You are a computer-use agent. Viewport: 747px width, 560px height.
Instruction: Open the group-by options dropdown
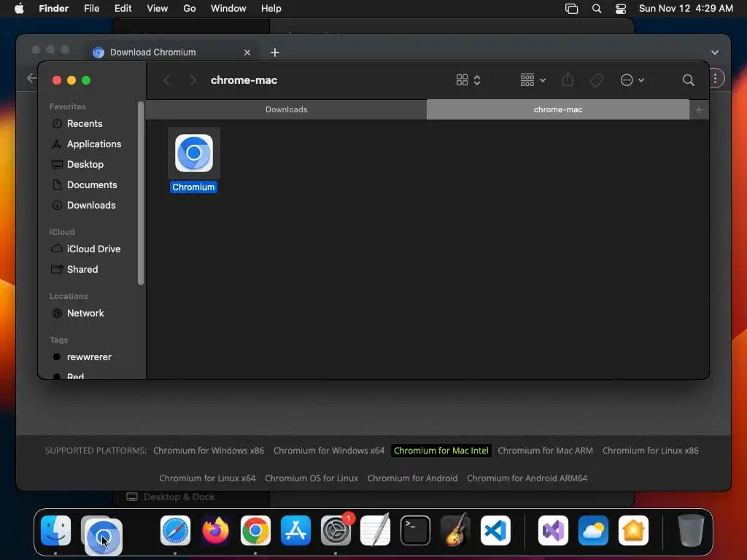533,80
